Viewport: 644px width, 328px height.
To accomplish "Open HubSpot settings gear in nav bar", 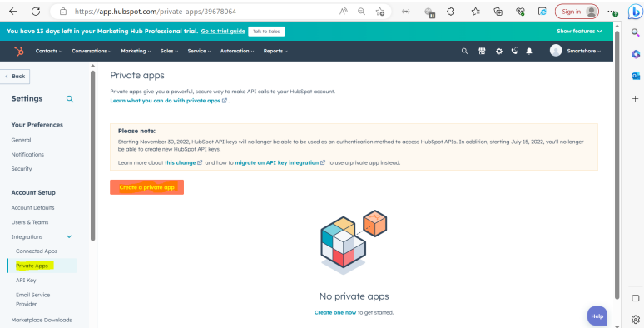I will tap(498, 52).
